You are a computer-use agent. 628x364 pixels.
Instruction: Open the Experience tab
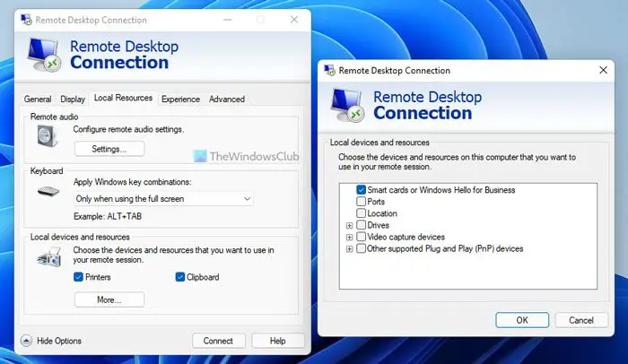click(x=180, y=99)
